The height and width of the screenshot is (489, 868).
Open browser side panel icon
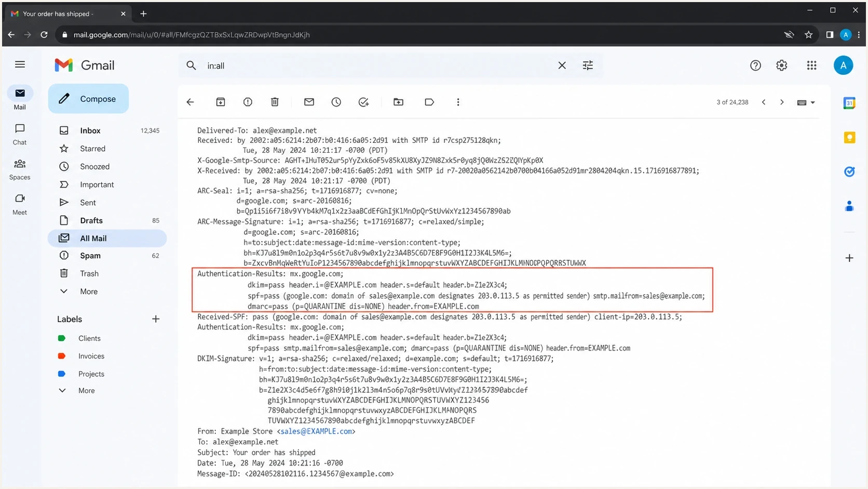pyautogui.click(x=830, y=35)
